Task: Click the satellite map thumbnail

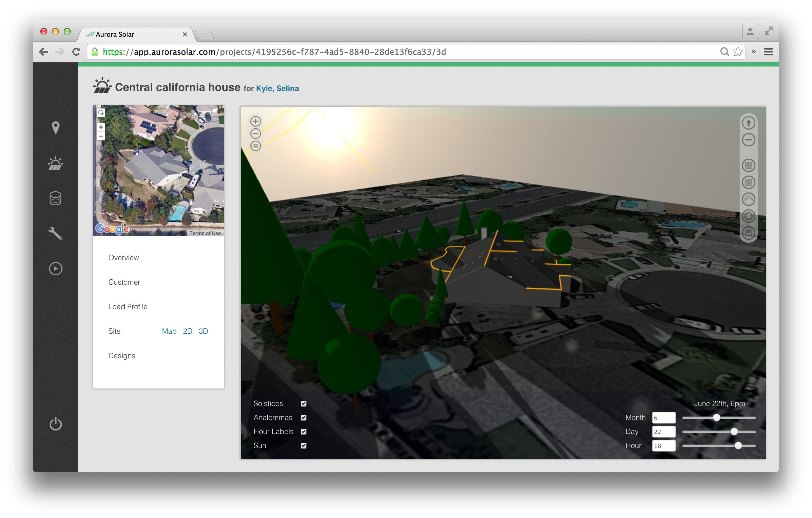Action: (158, 171)
